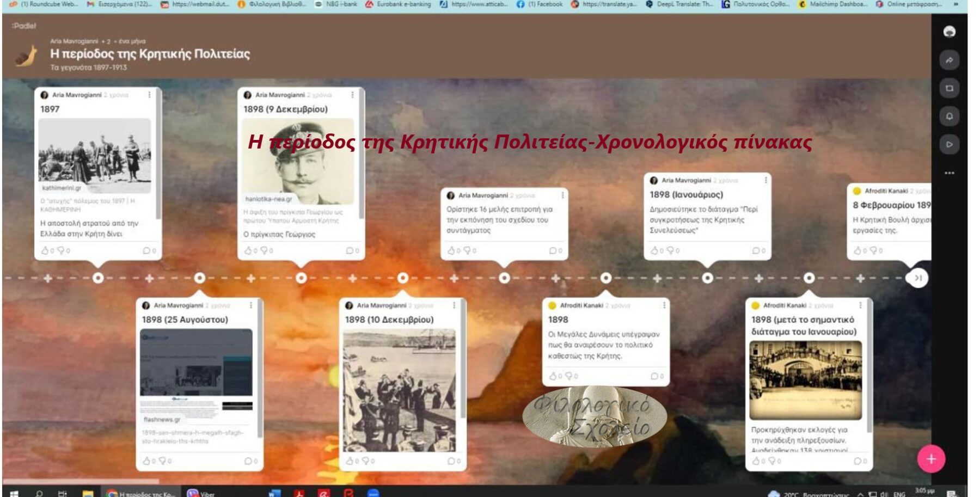The height and width of the screenshot is (497, 980).
Task: Open Viber from the Windows taskbar
Action: [x=201, y=493]
